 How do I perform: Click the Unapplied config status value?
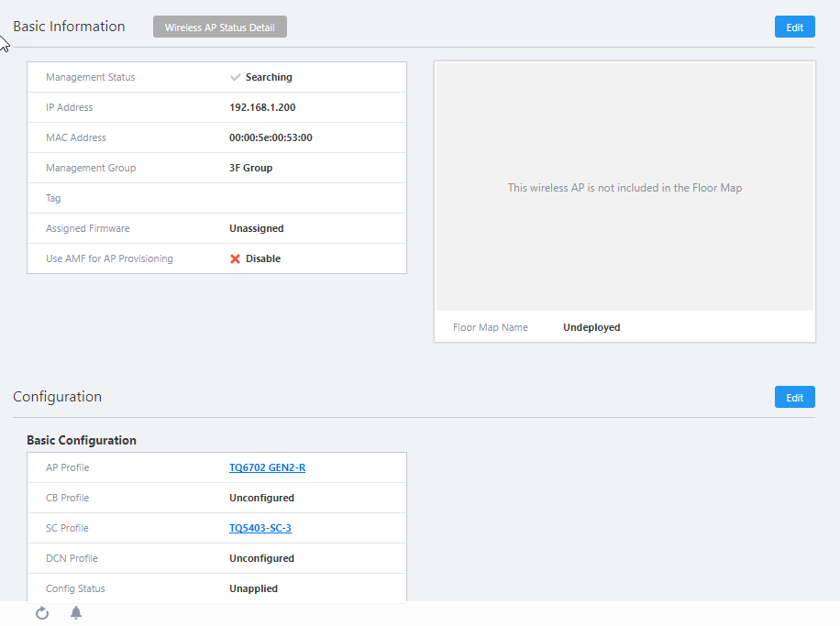pyautogui.click(x=253, y=589)
